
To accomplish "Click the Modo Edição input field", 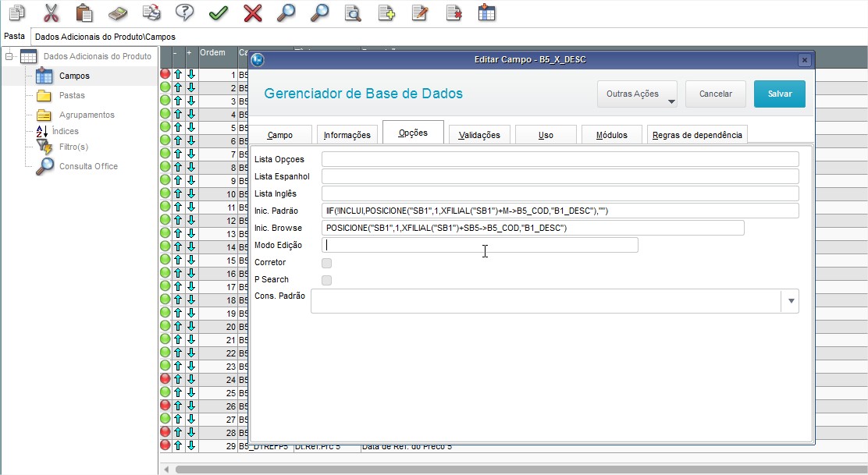I will [x=479, y=245].
